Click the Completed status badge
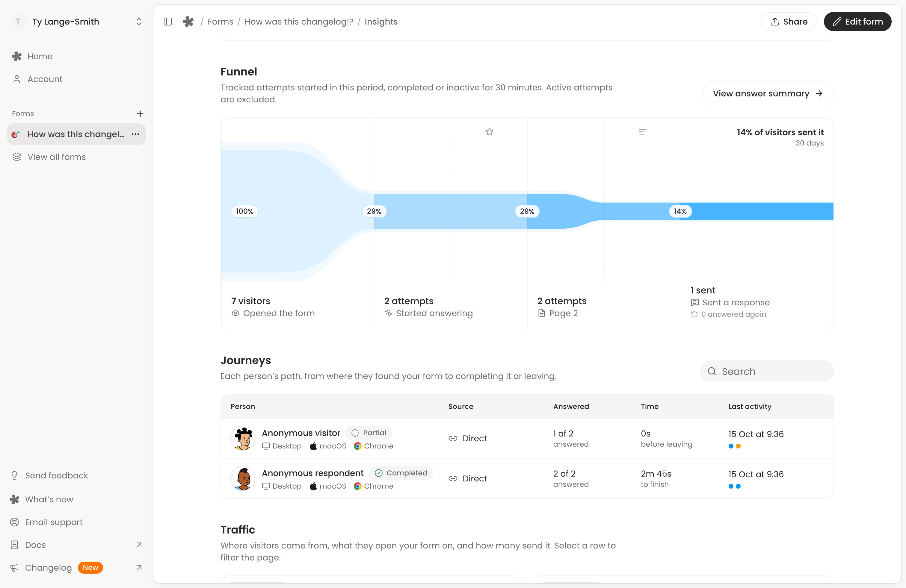The height and width of the screenshot is (588, 906). (401, 473)
